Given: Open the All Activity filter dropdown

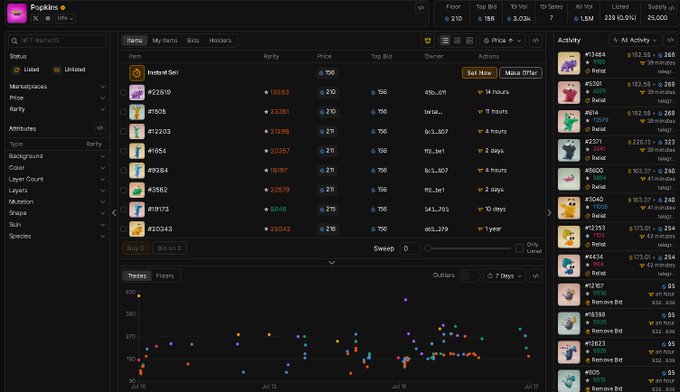Looking at the screenshot, I should click(x=635, y=40).
